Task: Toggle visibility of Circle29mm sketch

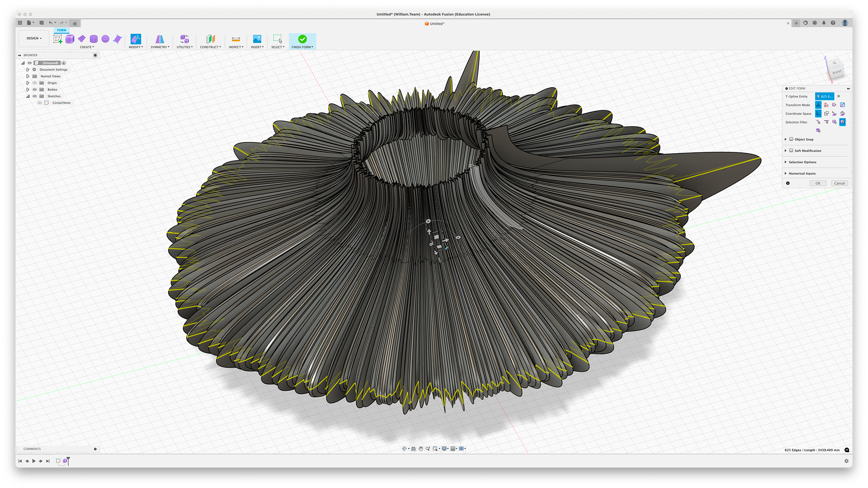Action: pos(40,103)
